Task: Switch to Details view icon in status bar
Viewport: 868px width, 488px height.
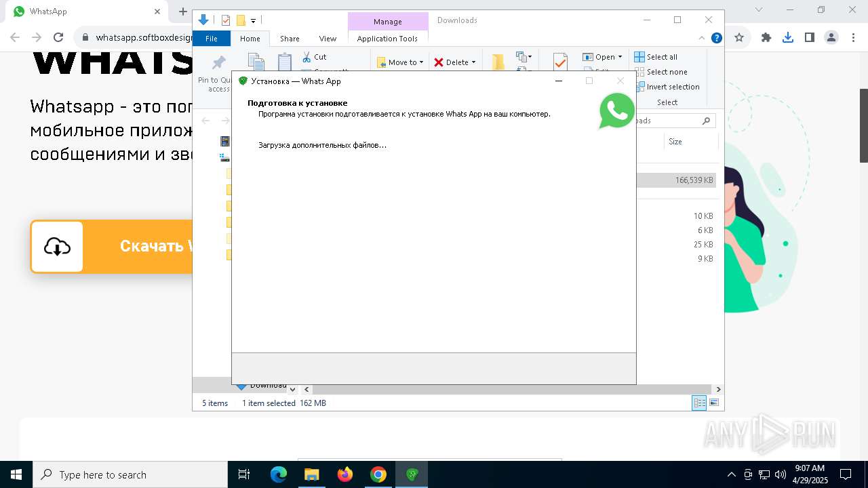Action: [699, 403]
